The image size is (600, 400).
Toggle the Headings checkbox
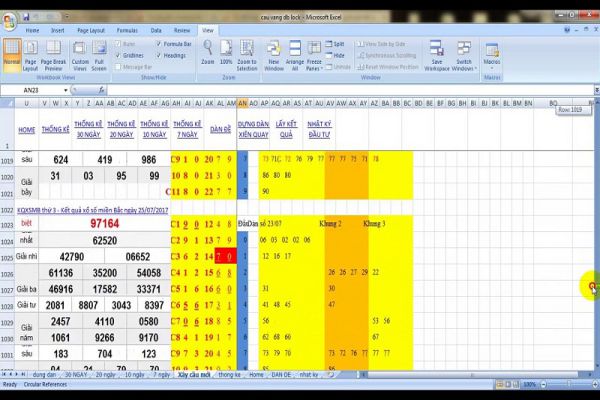tap(171, 56)
